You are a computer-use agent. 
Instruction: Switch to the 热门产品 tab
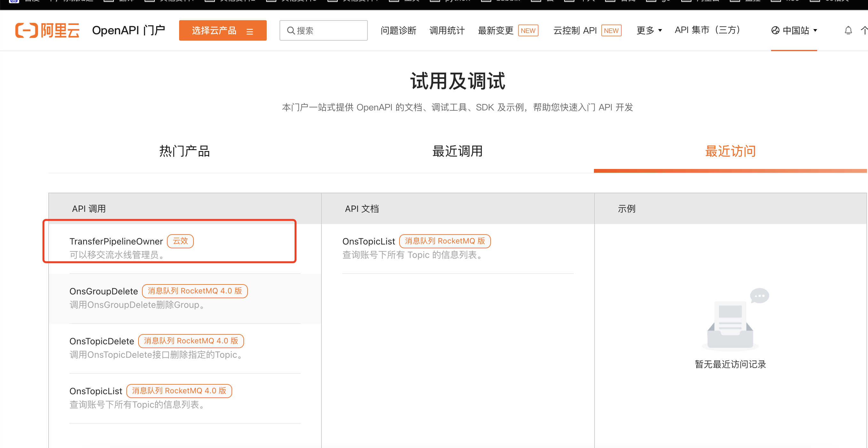(x=184, y=151)
